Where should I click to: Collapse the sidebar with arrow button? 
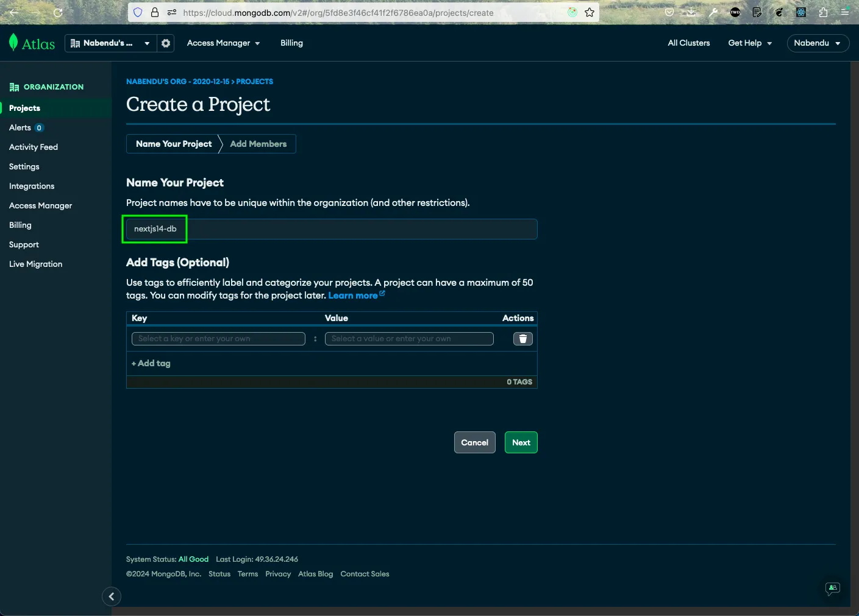pos(112,597)
